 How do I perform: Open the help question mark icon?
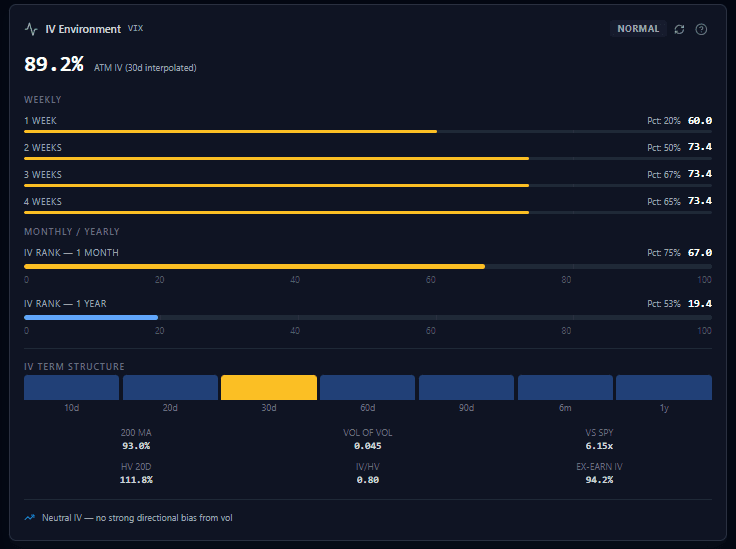(x=701, y=29)
